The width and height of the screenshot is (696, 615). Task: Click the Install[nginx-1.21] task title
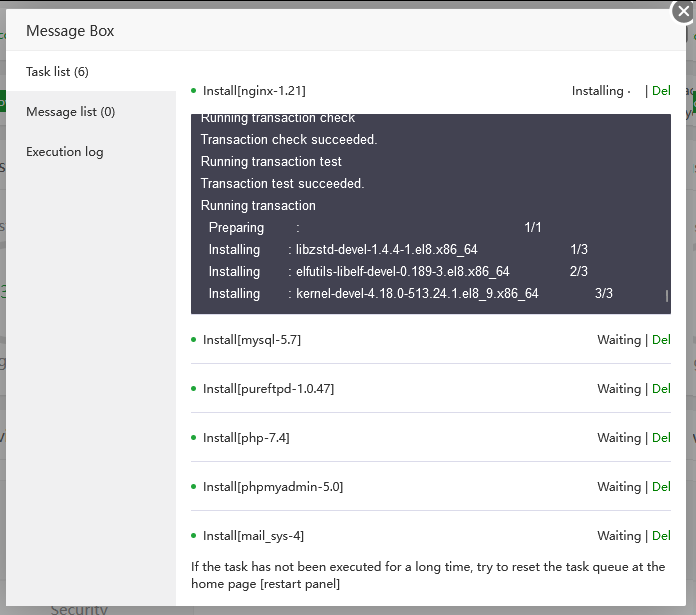click(254, 91)
